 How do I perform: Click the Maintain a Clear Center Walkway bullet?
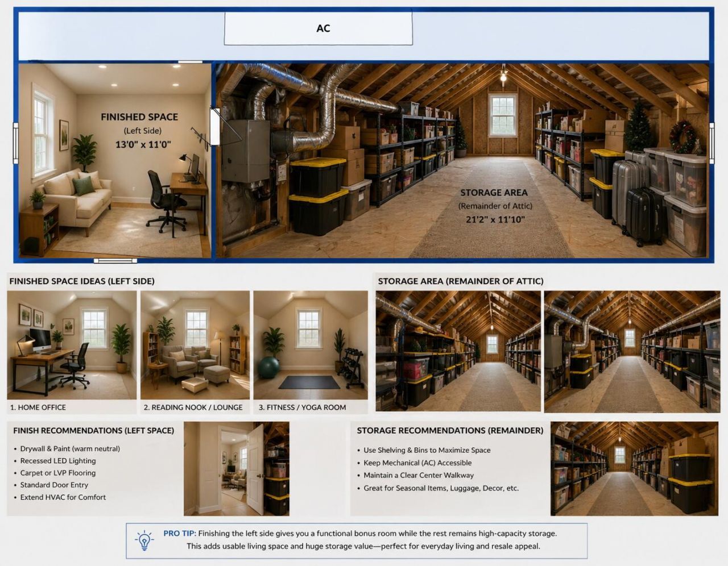coord(419,475)
